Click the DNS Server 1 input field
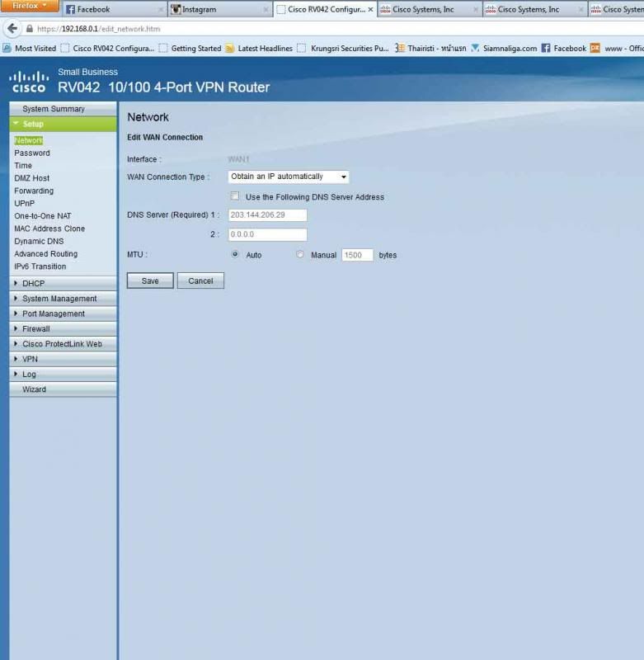This screenshot has height=660, width=644. [x=267, y=215]
